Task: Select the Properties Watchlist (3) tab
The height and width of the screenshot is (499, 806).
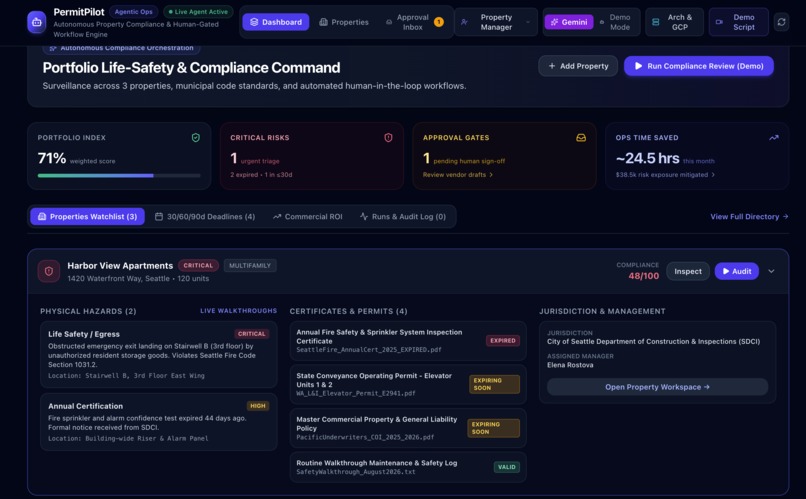Action: pos(87,217)
